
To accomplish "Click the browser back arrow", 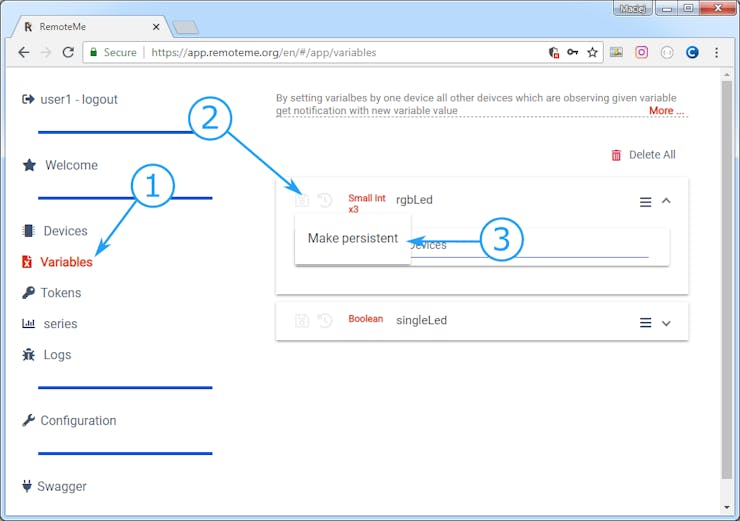I will coord(24,52).
